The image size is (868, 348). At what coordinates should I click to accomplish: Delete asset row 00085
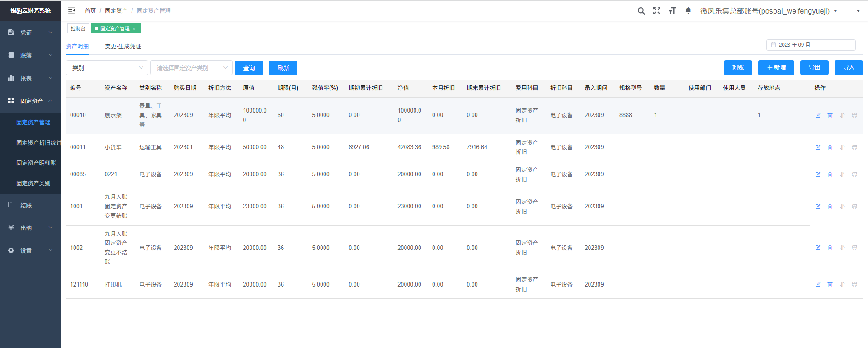pos(830,174)
